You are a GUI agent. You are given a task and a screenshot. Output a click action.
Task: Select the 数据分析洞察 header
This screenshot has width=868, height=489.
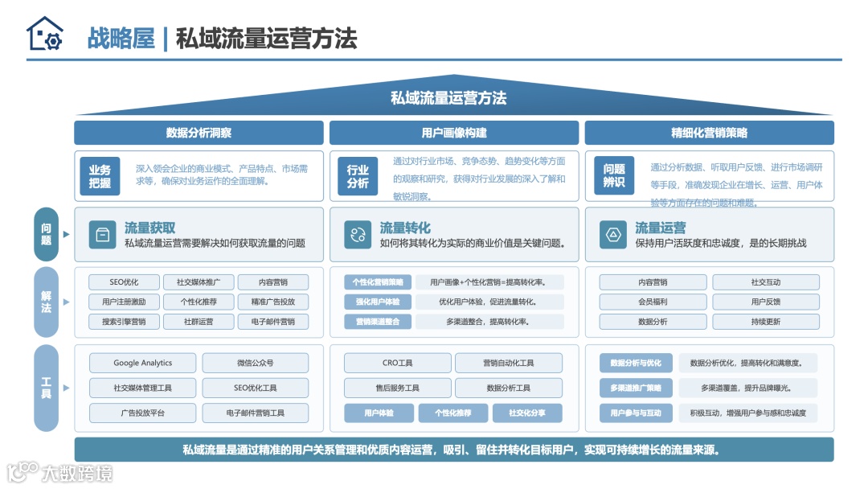click(x=199, y=133)
